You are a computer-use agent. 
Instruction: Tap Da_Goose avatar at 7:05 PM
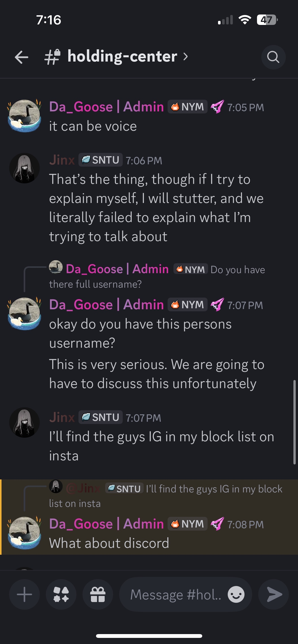24,116
